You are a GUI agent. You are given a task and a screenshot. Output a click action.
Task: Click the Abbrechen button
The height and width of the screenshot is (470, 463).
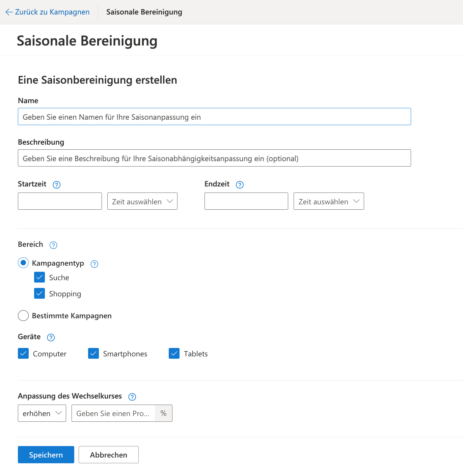point(109,455)
